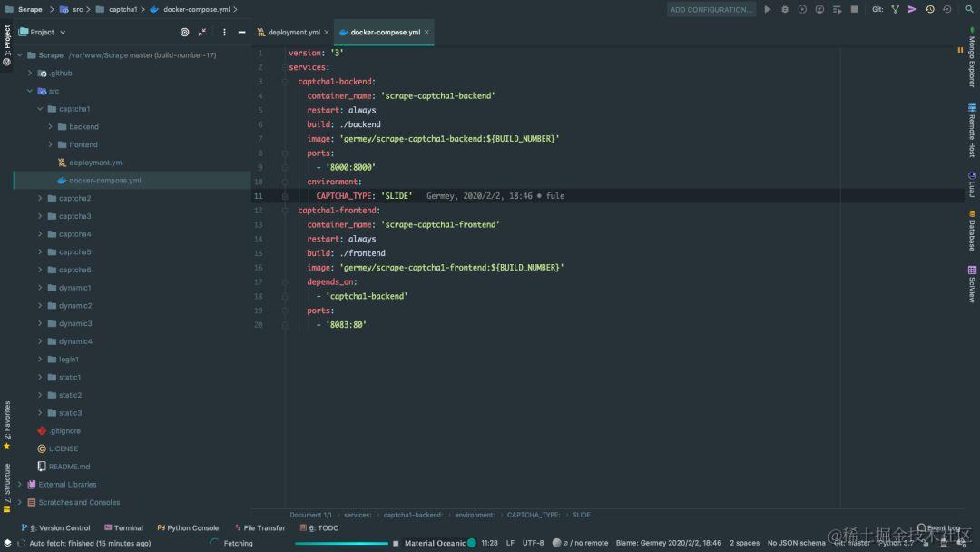Open the Python Console tab

coord(188,528)
